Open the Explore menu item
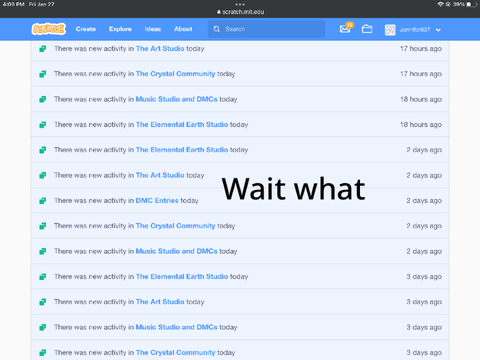This screenshot has height=360, width=480. [120, 29]
